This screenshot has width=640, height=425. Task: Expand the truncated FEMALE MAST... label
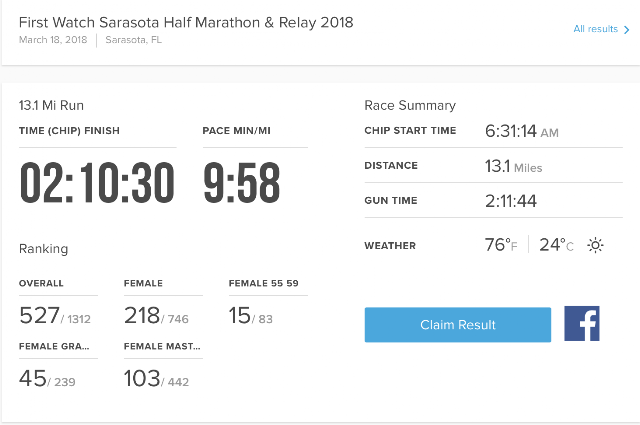tap(162, 346)
